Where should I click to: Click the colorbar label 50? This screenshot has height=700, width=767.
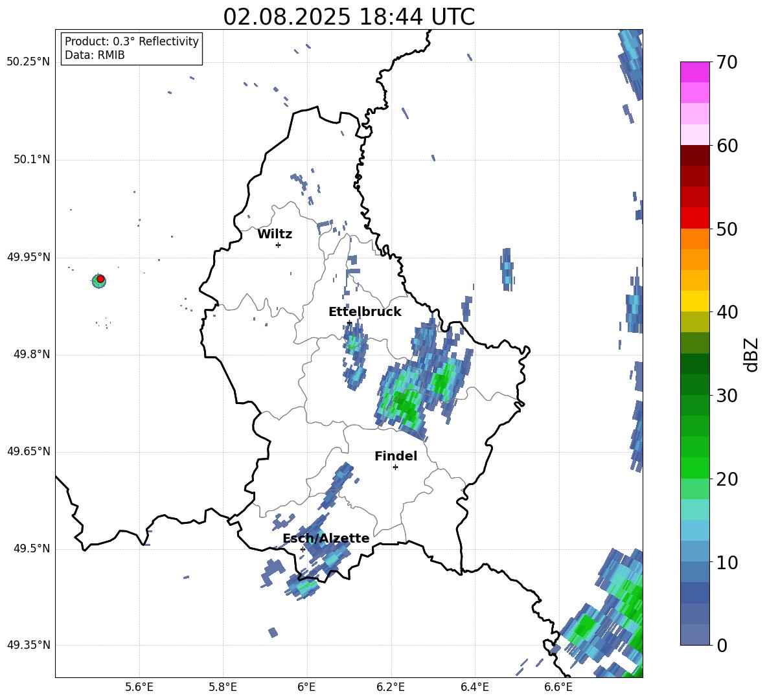click(727, 229)
